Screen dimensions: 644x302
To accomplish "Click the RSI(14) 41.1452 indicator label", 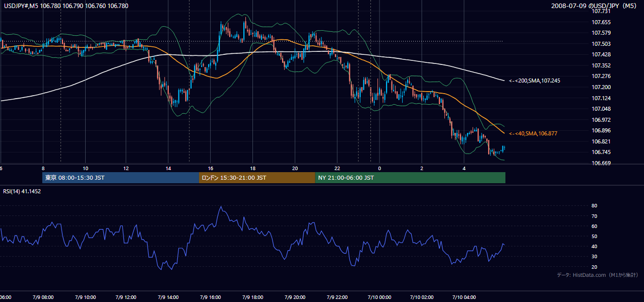I will click(22, 191).
